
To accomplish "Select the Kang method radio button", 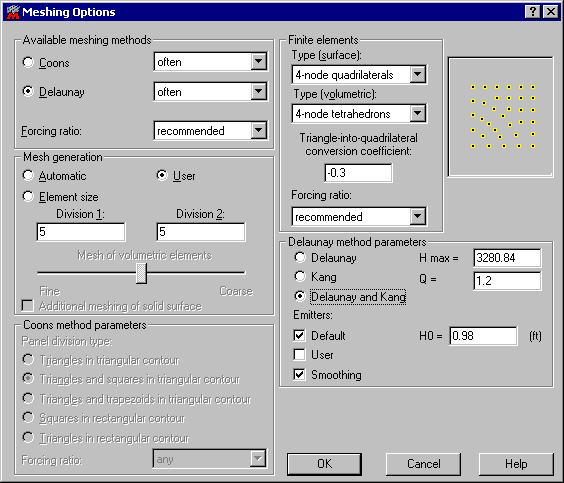I will coord(300,277).
